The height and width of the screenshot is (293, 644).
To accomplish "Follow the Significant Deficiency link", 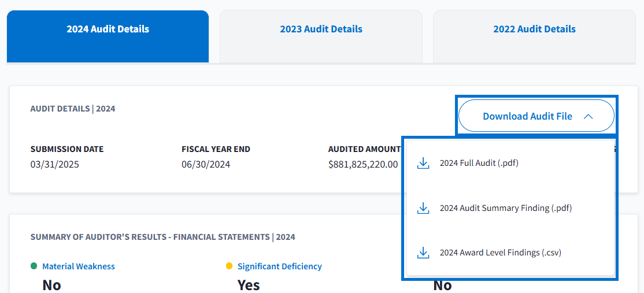I will (280, 266).
